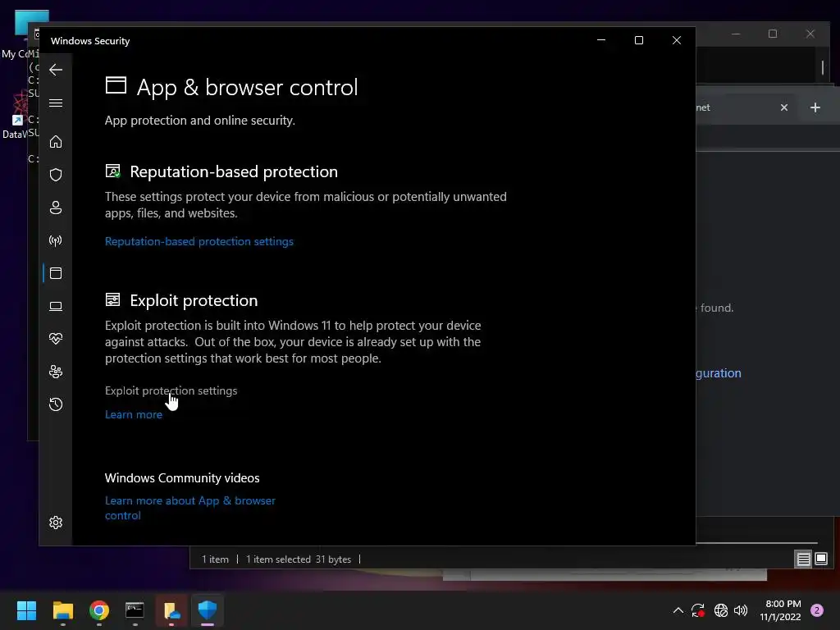The height and width of the screenshot is (630, 840).
Task: Click the Reputation-based protection heading
Action: (234, 172)
